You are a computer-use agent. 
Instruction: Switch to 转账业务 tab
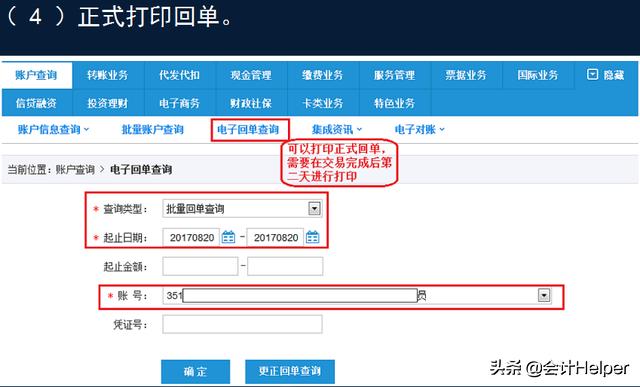108,76
